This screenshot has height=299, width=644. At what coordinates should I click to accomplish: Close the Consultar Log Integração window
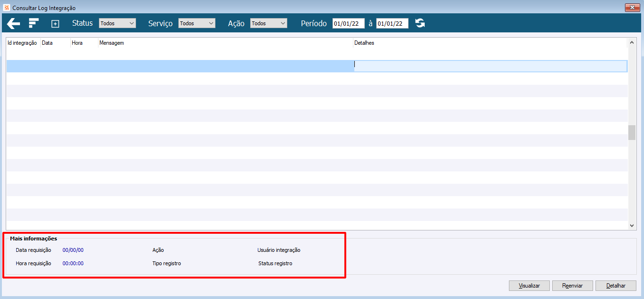[x=632, y=8]
